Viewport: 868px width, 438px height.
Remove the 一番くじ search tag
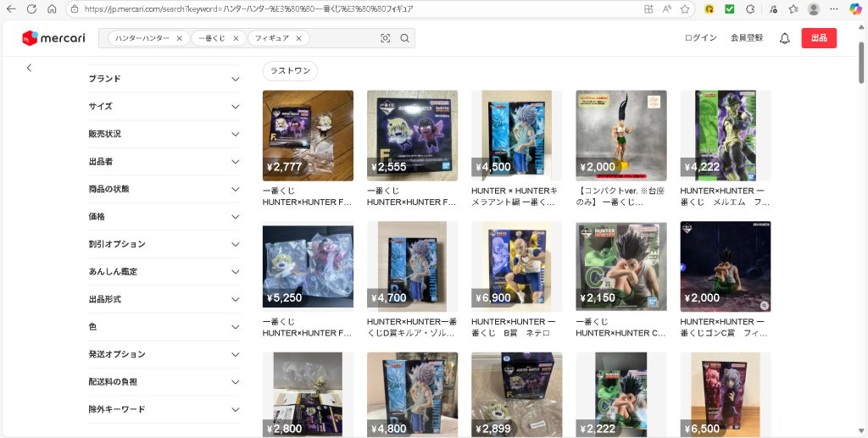coord(236,38)
